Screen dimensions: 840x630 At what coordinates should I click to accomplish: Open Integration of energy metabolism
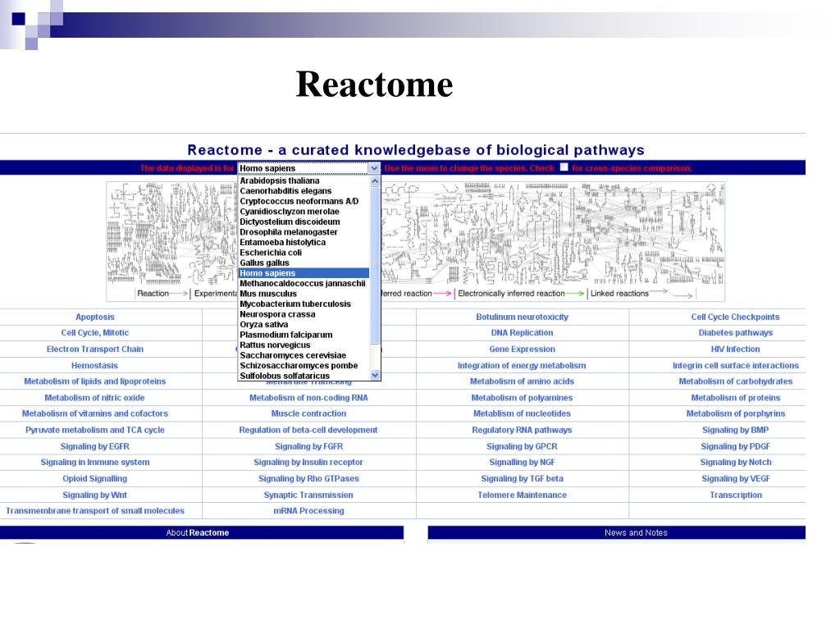coord(523,365)
